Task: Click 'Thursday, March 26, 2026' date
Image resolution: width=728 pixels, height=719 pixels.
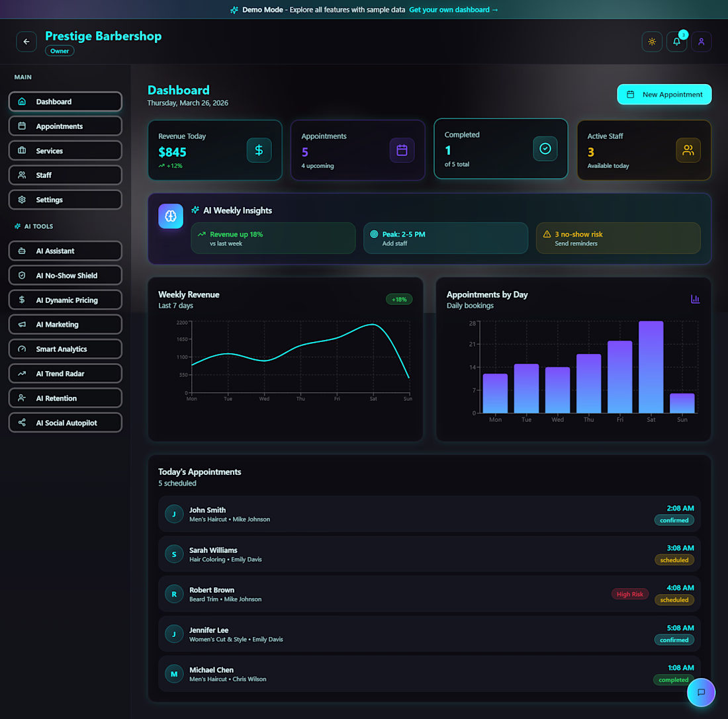Action: pos(187,103)
